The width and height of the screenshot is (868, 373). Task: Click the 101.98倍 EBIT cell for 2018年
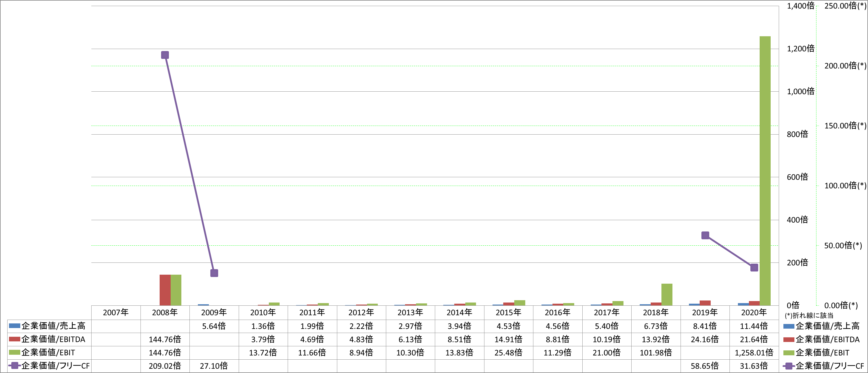(656, 352)
